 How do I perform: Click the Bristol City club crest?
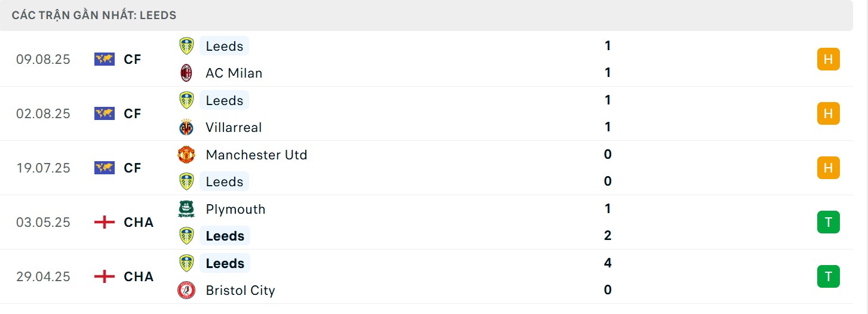pos(186,290)
